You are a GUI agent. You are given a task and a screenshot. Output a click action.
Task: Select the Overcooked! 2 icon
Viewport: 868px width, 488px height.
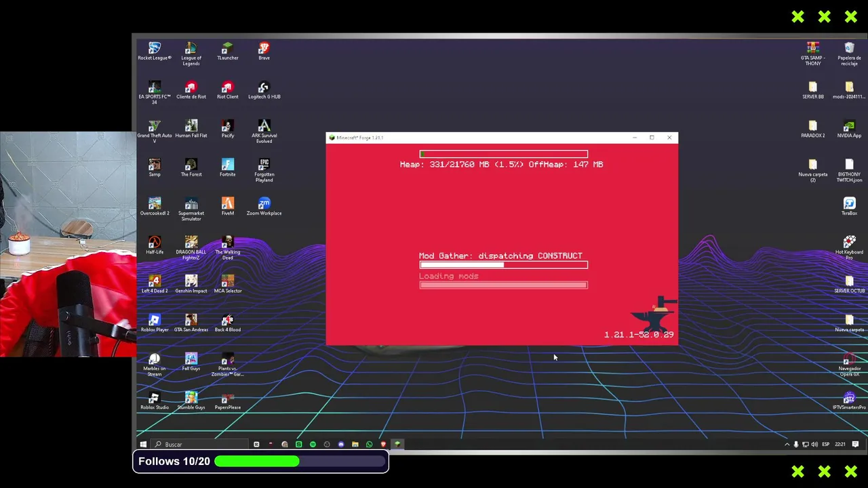pyautogui.click(x=155, y=206)
